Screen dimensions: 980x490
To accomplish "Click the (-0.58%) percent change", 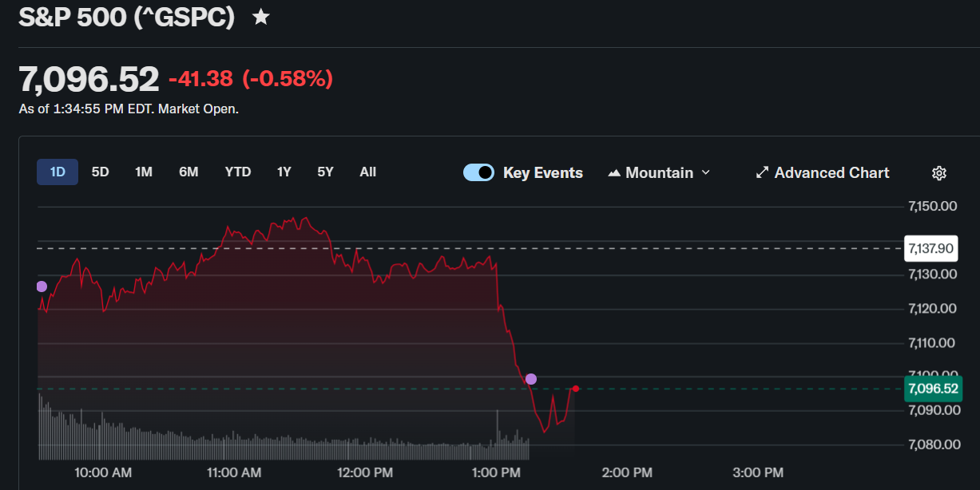I will [288, 78].
